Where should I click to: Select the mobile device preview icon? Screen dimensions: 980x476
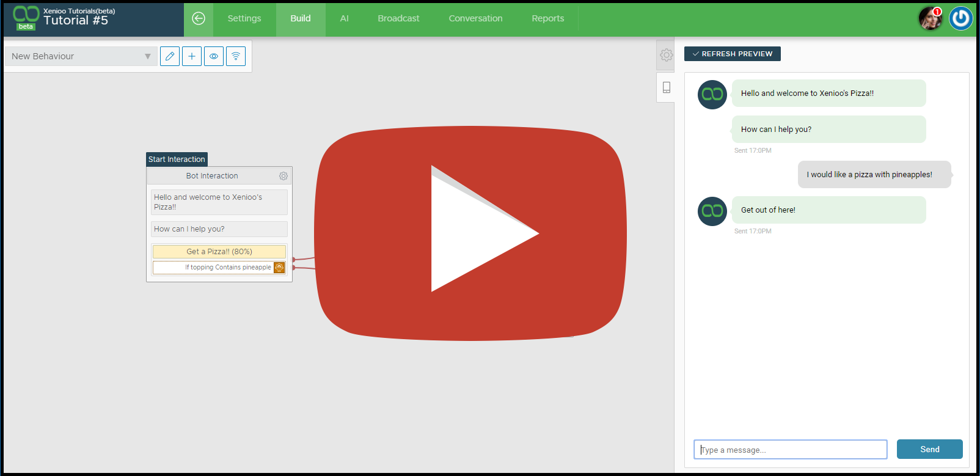tap(667, 87)
